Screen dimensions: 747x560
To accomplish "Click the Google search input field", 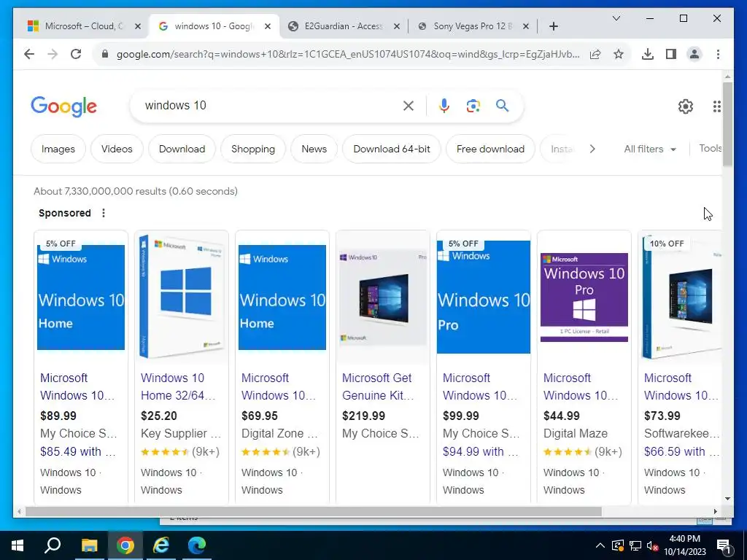I will (269, 105).
